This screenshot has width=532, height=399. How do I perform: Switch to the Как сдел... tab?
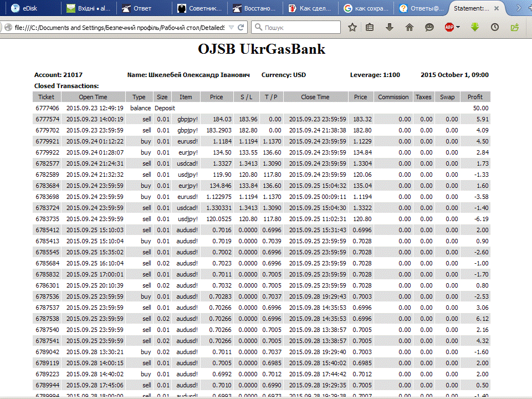[310, 8]
